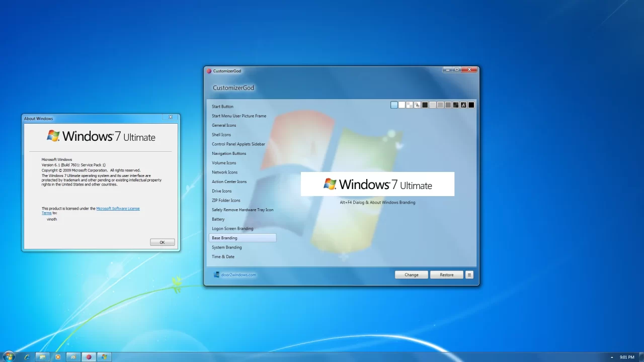The image size is (644, 362).
Task: Open Windows Media Player in taskbar
Action: [x=58, y=357]
